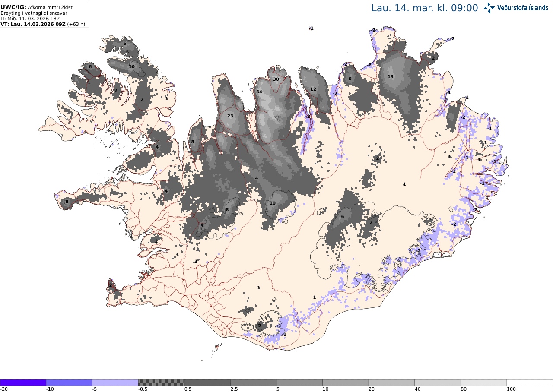Click the checkered legend swatch between -0.5 and 0.5
Viewport: 553px width, 392px height.
click(161, 383)
